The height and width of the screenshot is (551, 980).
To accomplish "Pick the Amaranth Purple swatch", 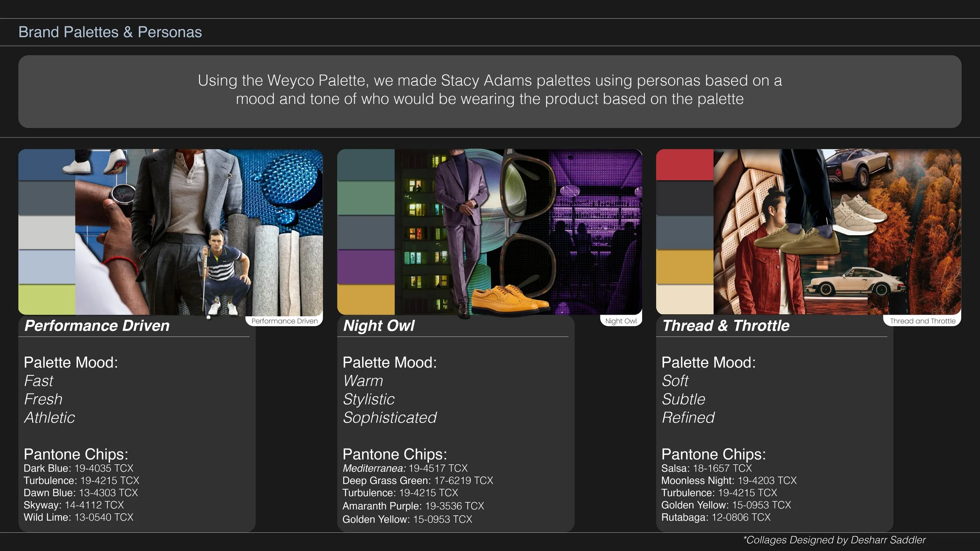I will pyautogui.click(x=366, y=266).
